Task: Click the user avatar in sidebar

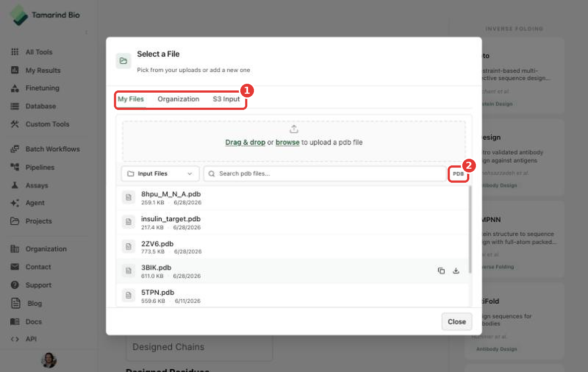Action: click(49, 360)
